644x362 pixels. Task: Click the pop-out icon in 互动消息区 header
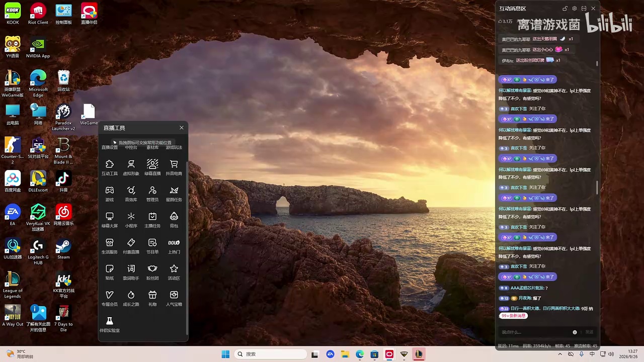coord(584,9)
